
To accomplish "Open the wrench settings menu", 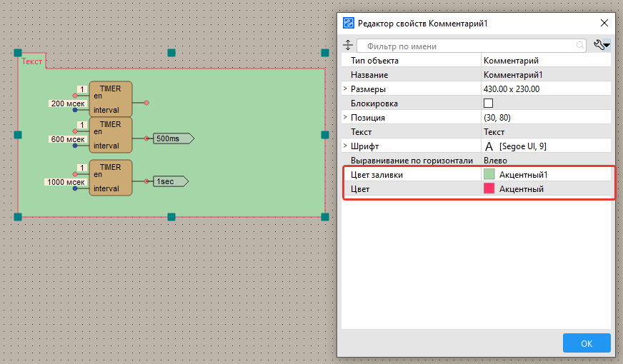I will pyautogui.click(x=602, y=46).
